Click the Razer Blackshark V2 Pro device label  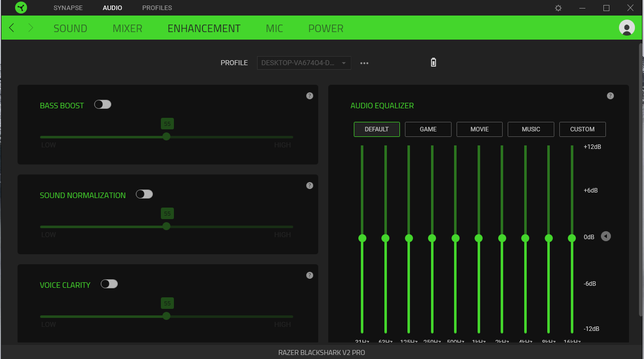322,352
